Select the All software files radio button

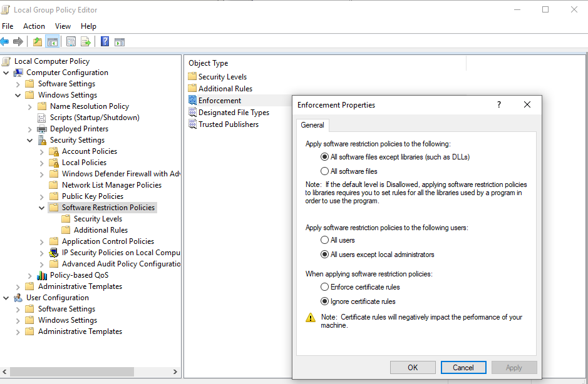click(325, 171)
